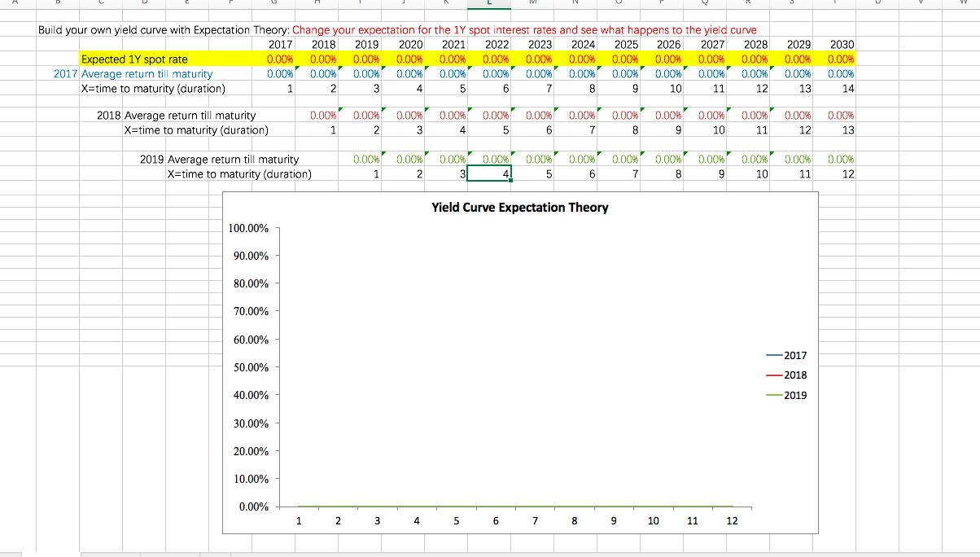Select the chart title "Yield Curve Expectation Theory"

pyautogui.click(x=521, y=208)
